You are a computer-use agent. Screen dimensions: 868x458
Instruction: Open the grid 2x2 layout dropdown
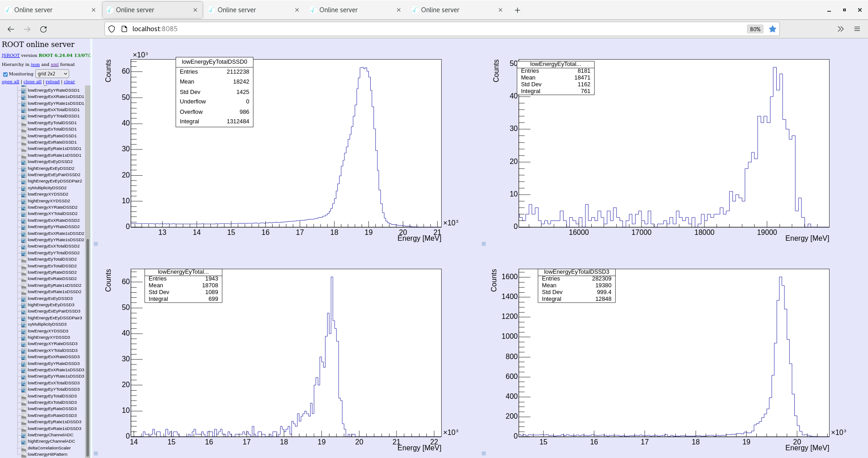point(52,74)
